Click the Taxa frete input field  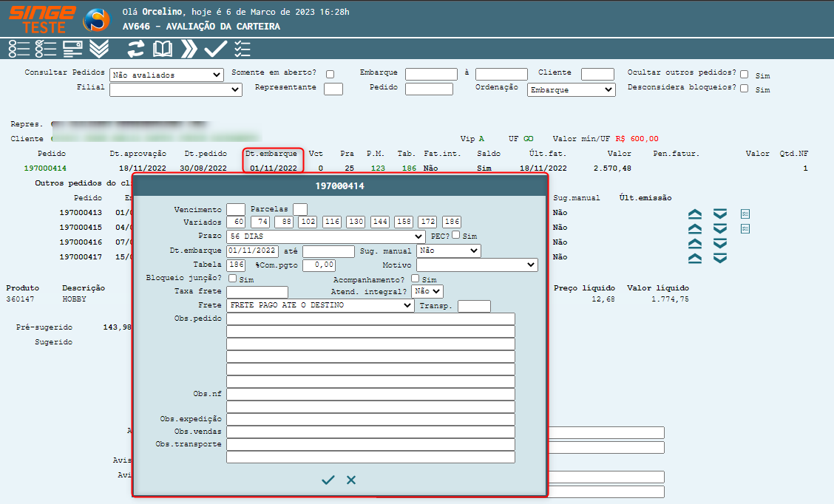pos(257,292)
